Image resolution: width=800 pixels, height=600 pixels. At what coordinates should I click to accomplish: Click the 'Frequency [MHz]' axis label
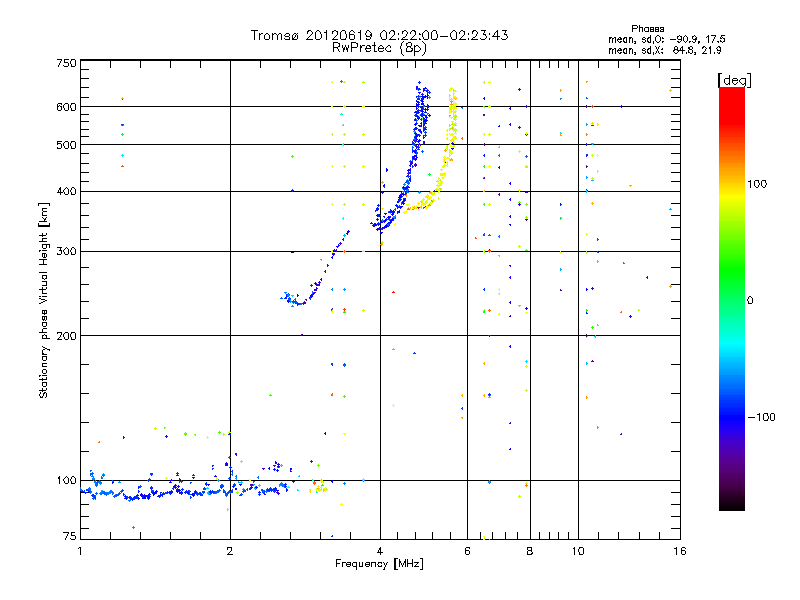(379, 564)
